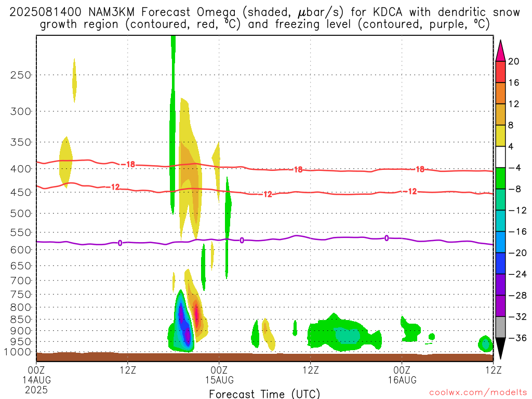Select the '00Z 15AUG' time label
Screen dimensions: 532x399
(219, 375)
